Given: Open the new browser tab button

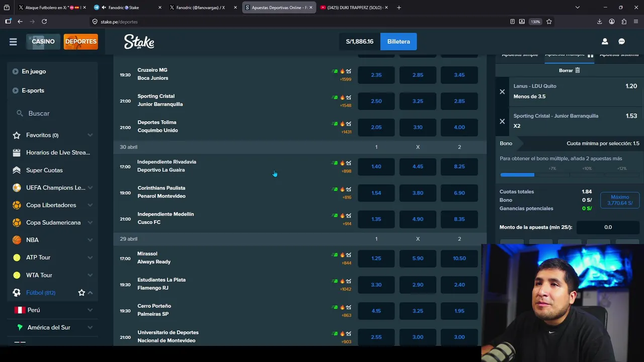Looking at the screenshot, I should pos(399,8).
